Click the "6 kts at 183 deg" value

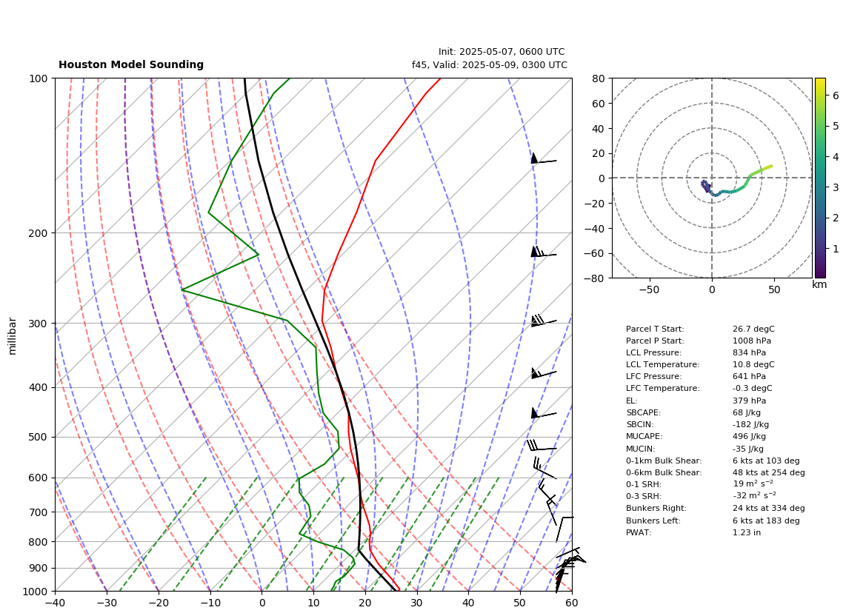point(765,520)
